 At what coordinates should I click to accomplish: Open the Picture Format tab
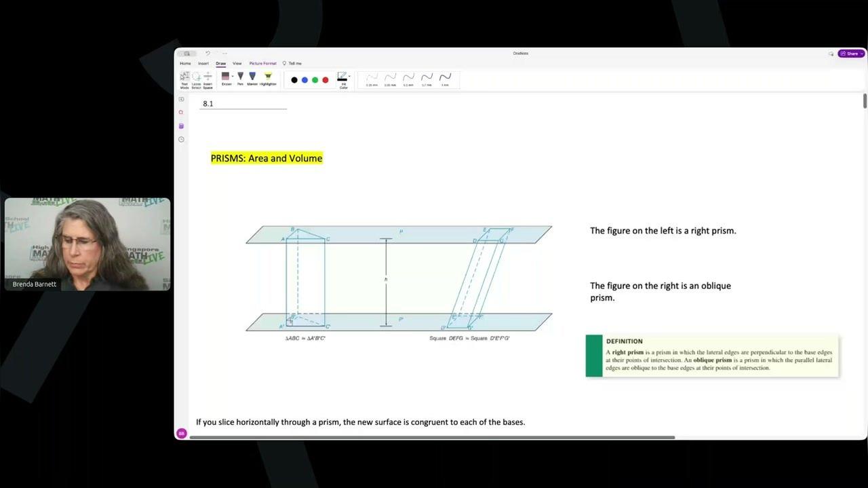coord(263,63)
